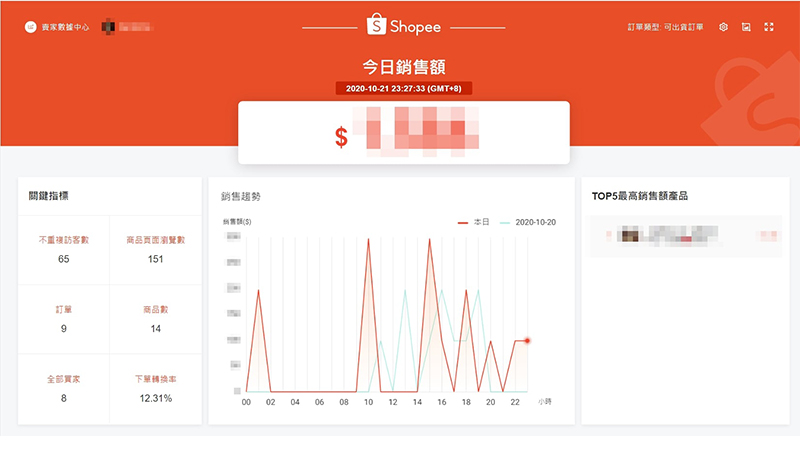Viewport: 800px width, 464px height.
Task: Click the 下單轉換率 value 12.31%
Action: [156, 398]
